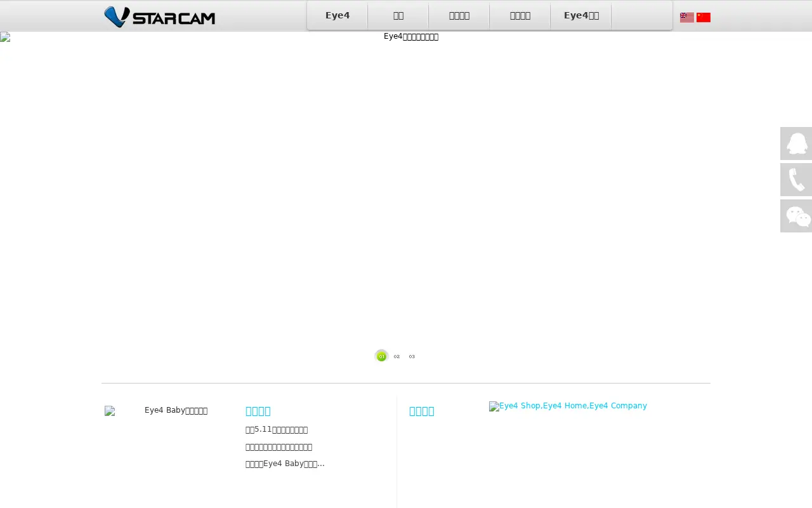Open the Eye4 menu item with a two-character suffix
The height and width of the screenshot is (508, 812).
(x=581, y=16)
